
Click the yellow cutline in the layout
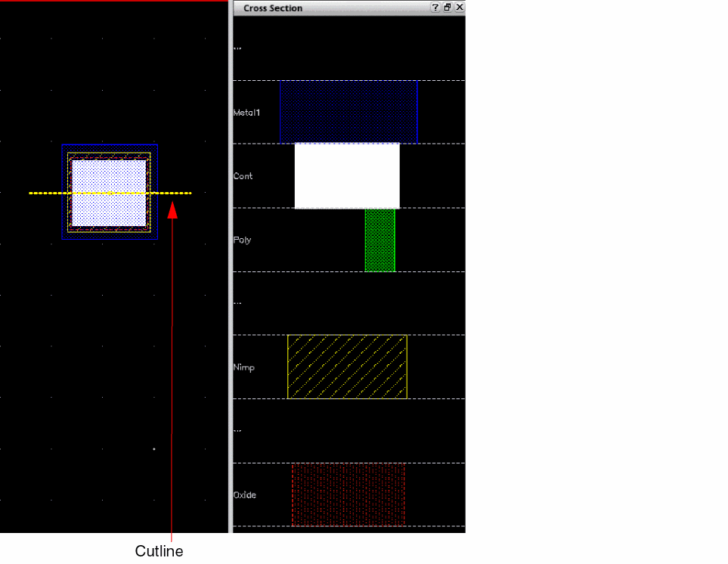(110, 193)
